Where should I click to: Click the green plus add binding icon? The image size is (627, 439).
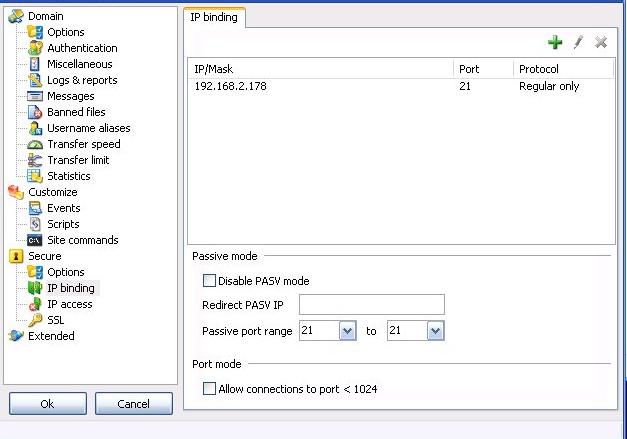pos(555,42)
